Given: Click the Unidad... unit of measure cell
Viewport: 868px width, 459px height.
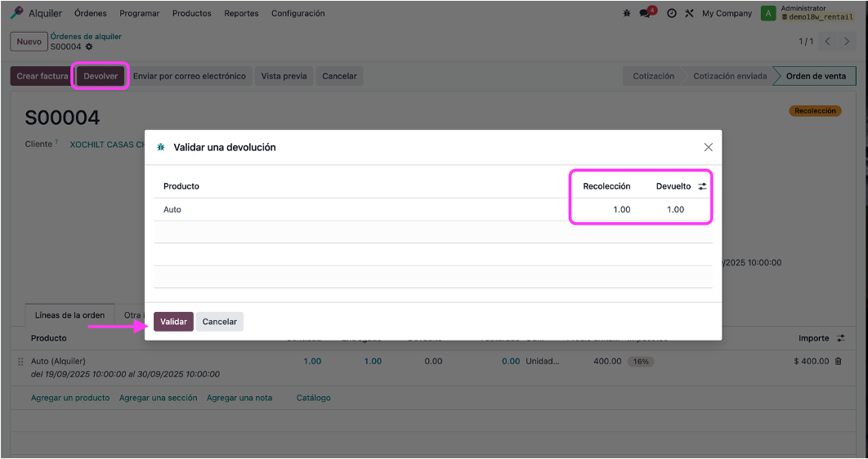Looking at the screenshot, I should pyautogui.click(x=543, y=361).
